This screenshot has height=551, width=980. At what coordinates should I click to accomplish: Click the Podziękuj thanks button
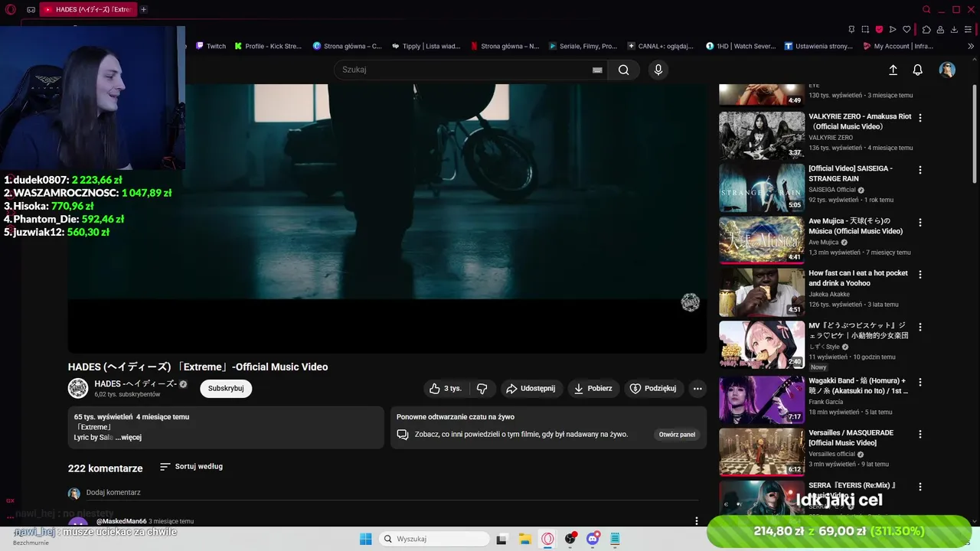654,389
